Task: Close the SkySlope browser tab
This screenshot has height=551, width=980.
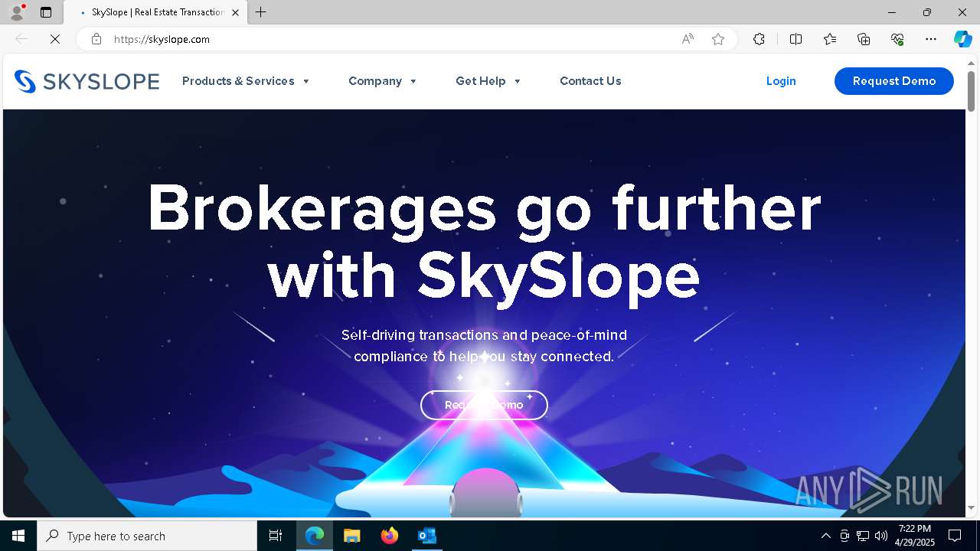Action: [235, 12]
